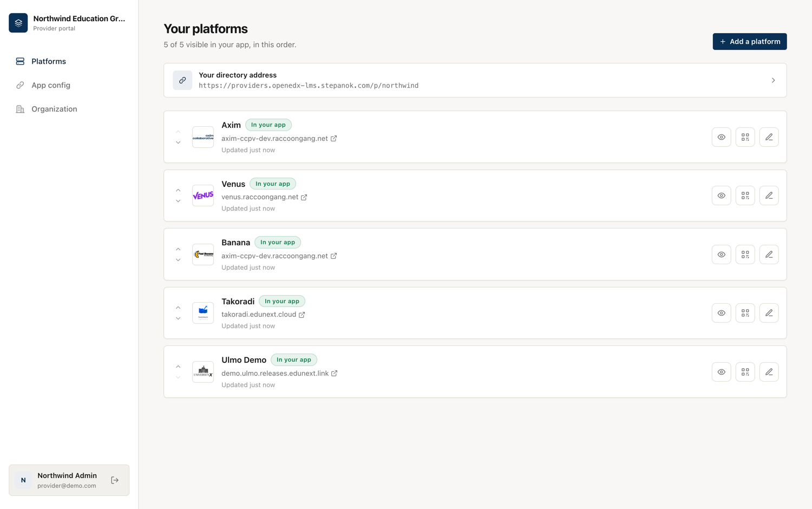Viewport: 812px width, 509px height.
Task: Toggle visibility eye for Axim platform
Action: click(722, 137)
